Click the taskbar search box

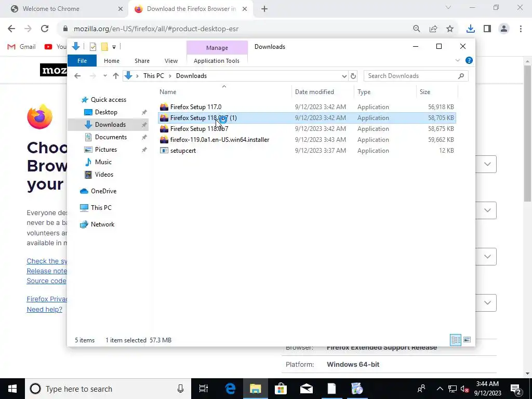click(x=108, y=389)
